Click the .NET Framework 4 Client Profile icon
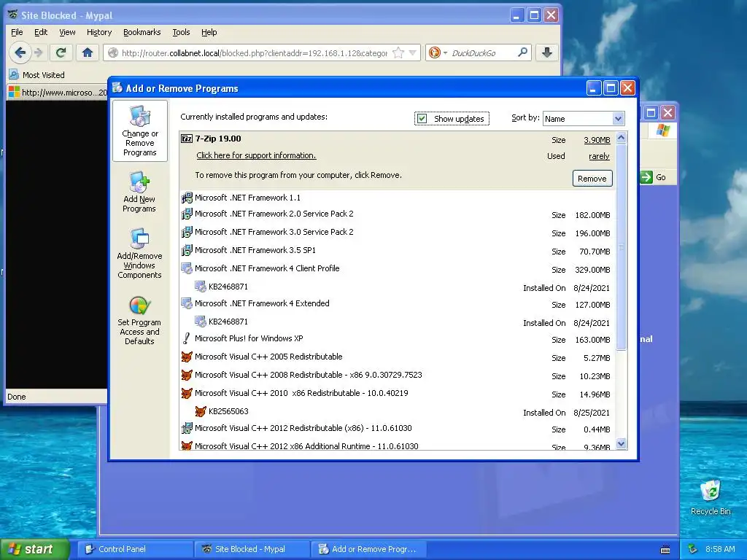Screen dimensions: 747x560 [x=187, y=268]
